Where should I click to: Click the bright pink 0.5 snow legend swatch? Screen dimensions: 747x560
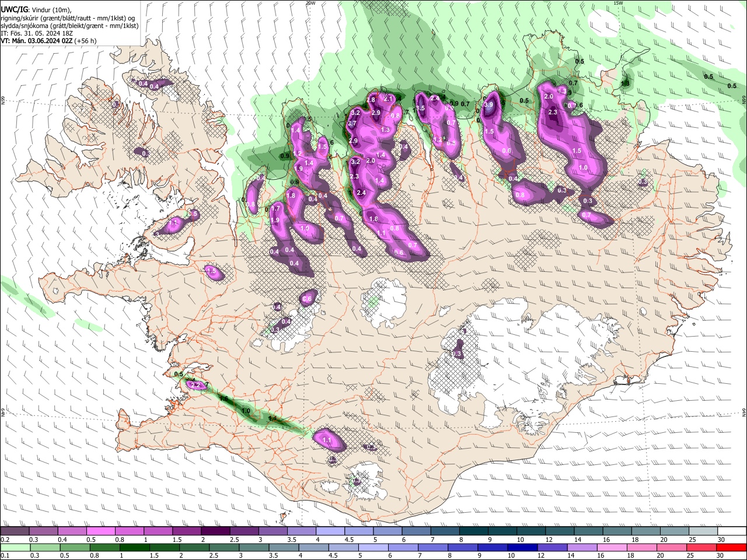[x=100, y=531]
